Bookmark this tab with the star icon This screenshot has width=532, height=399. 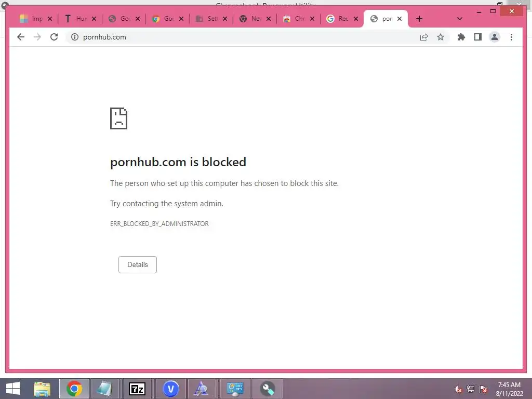coord(441,37)
